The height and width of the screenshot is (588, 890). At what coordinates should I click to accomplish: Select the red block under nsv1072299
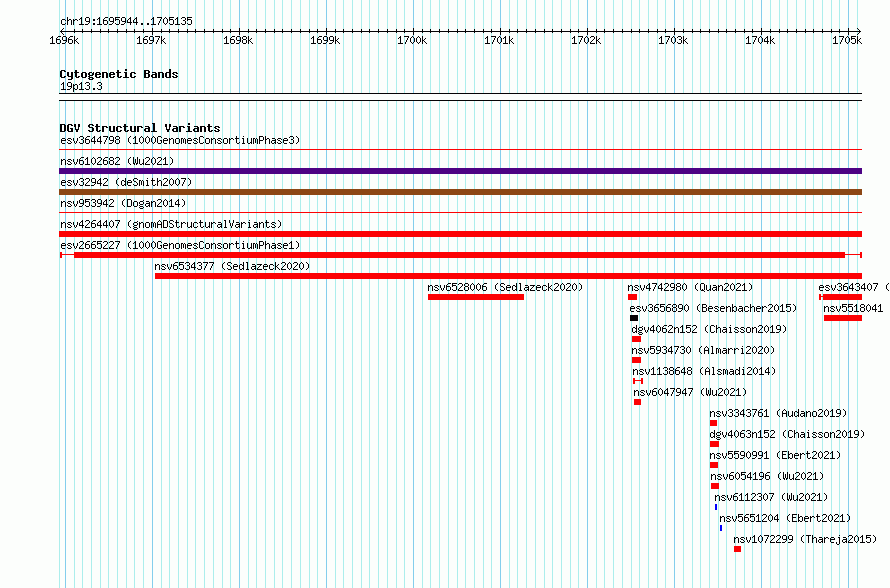[737, 549]
